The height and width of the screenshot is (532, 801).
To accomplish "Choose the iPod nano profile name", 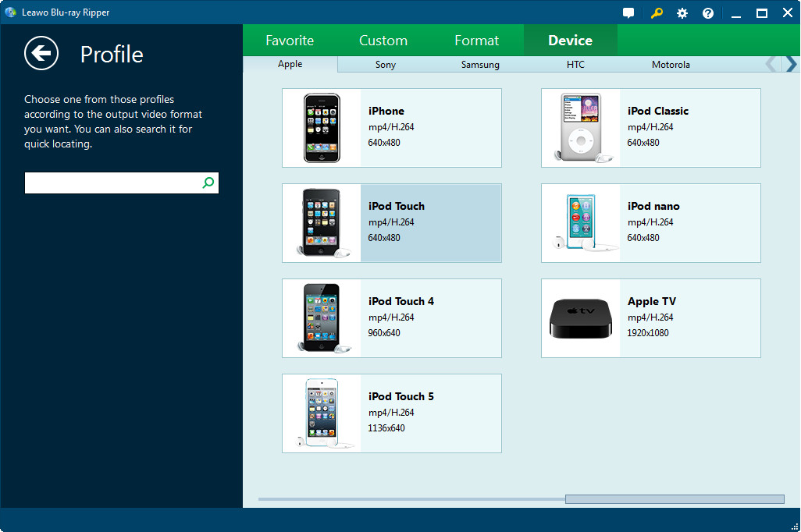I will (x=653, y=206).
